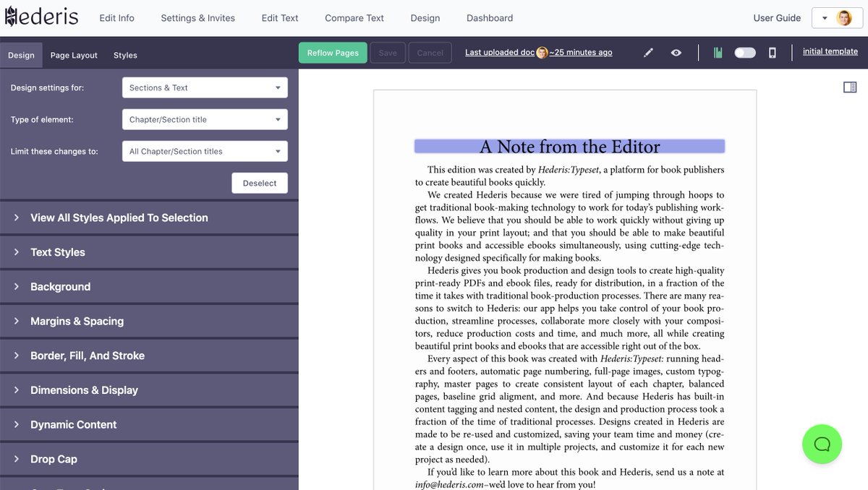Click the green book print view icon
868x490 pixels.
point(718,52)
